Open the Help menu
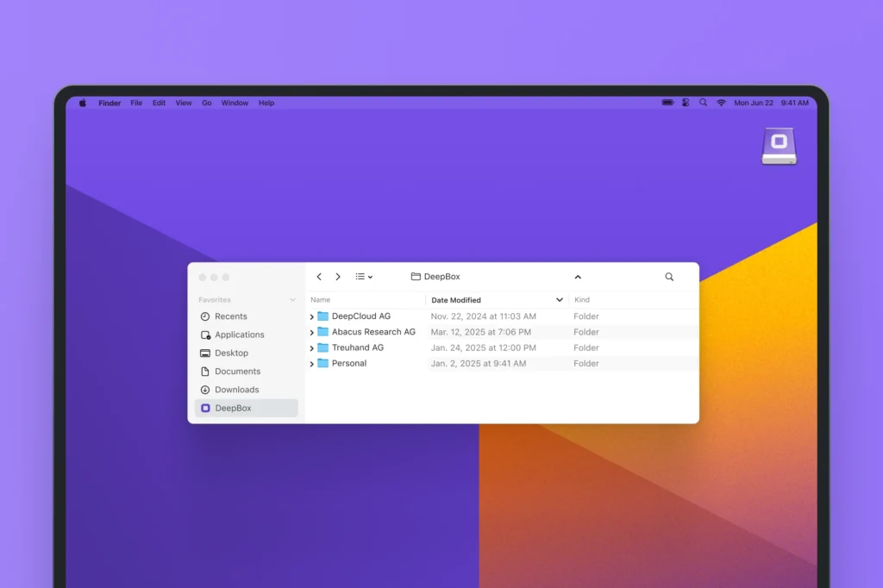The image size is (883, 588). pyautogui.click(x=266, y=103)
